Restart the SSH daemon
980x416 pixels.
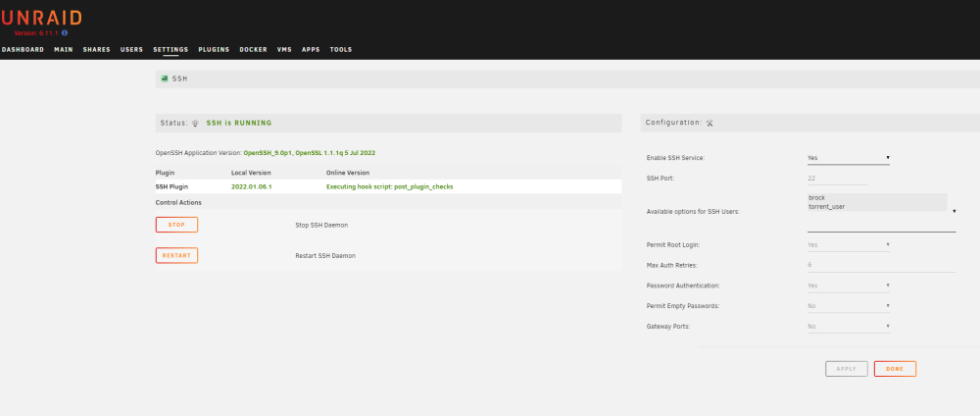coord(176,255)
